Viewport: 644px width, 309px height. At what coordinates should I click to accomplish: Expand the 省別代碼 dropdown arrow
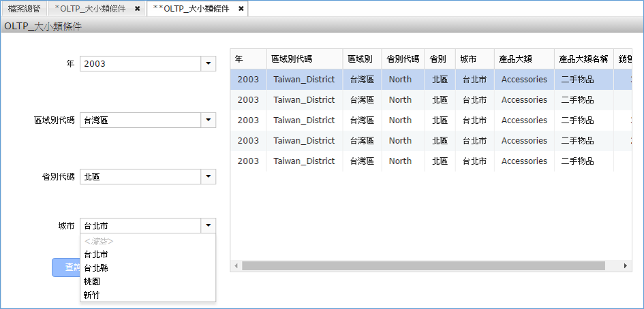pos(208,177)
